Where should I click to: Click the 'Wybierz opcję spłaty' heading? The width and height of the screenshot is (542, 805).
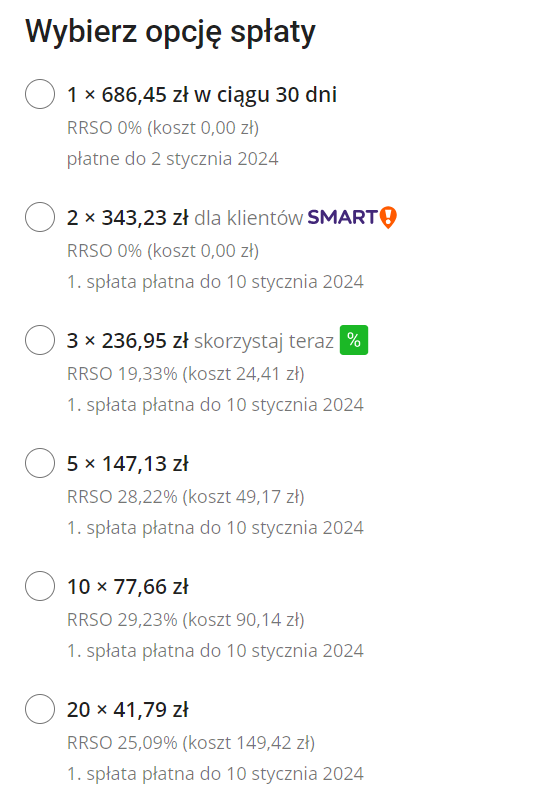click(170, 32)
